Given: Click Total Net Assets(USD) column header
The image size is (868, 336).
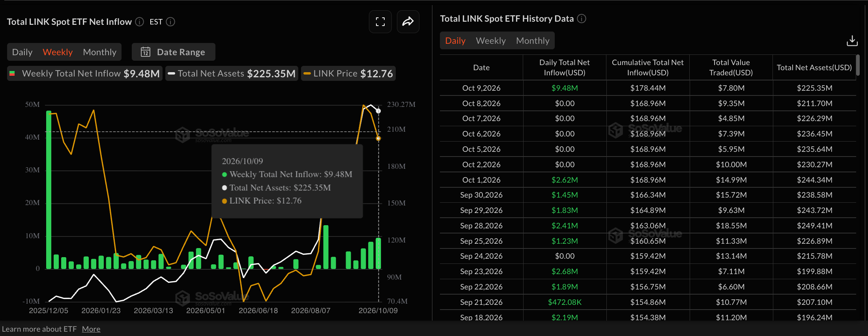Looking at the screenshot, I should click(814, 67).
